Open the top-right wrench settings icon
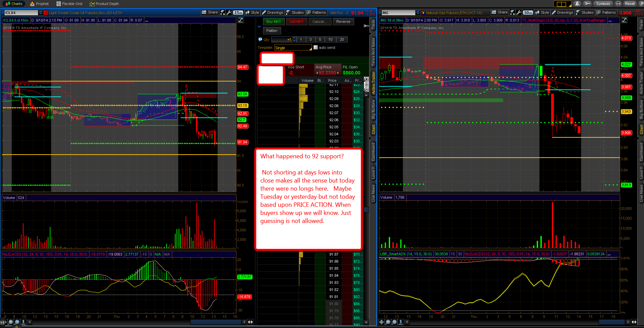 coord(587,4)
